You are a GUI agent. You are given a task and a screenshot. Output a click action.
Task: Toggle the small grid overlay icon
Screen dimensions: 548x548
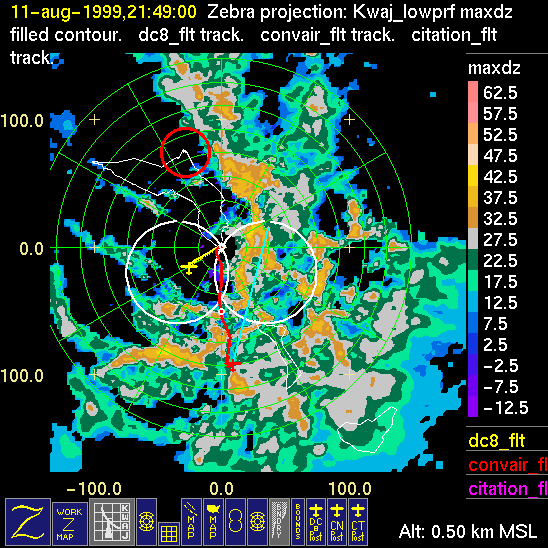click(169, 533)
